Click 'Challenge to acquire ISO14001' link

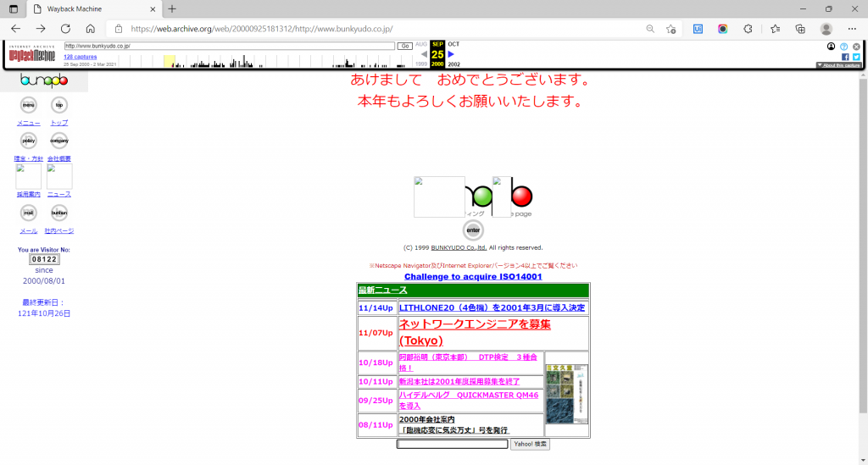(473, 277)
